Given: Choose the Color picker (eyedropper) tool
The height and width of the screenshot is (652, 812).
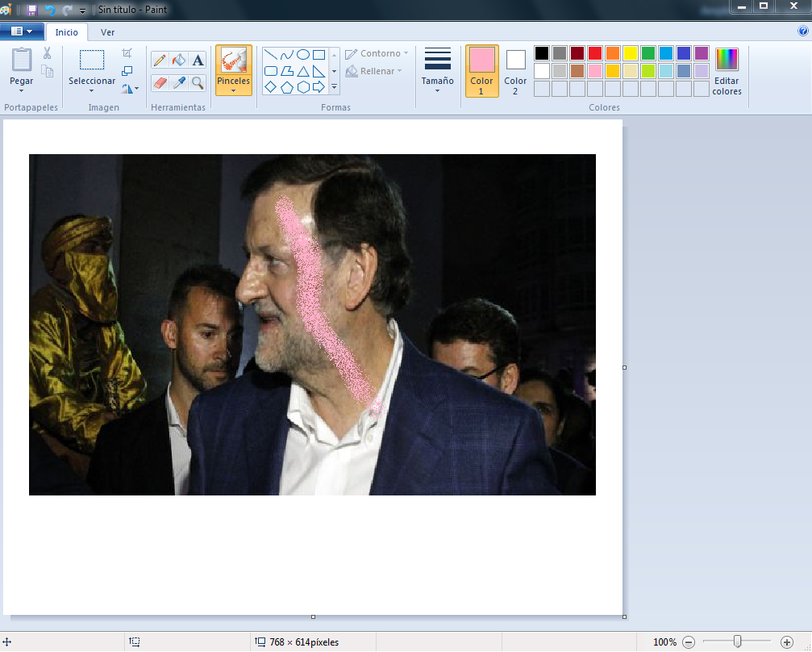Looking at the screenshot, I should (179, 83).
